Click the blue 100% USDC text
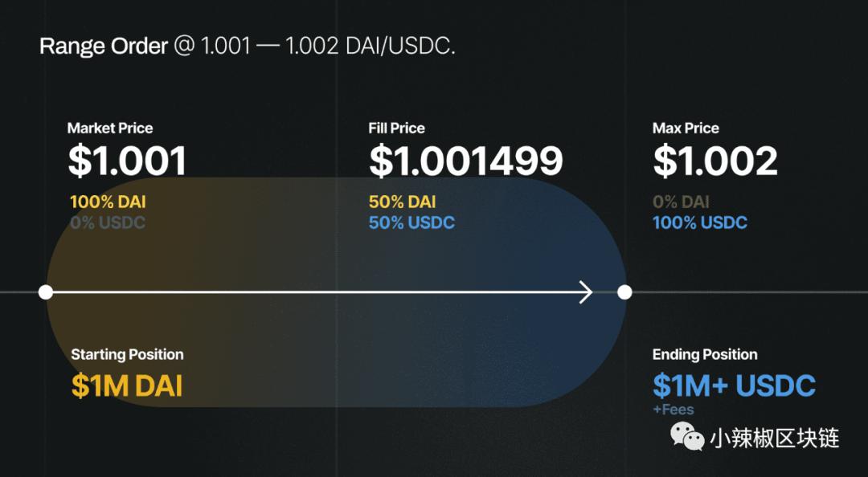This screenshot has height=477, width=868. (x=699, y=222)
